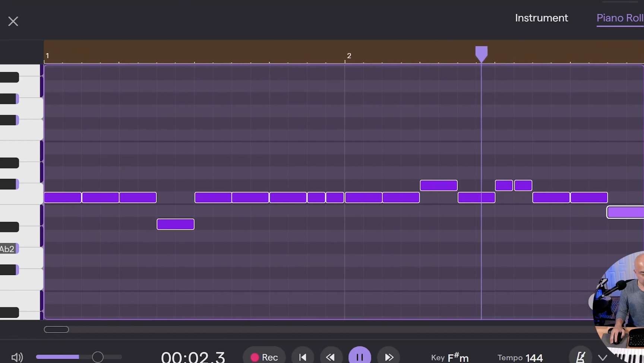Click the Ab2 piano key
The width and height of the screenshot is (644, 363).
click(x=9, y=249)
